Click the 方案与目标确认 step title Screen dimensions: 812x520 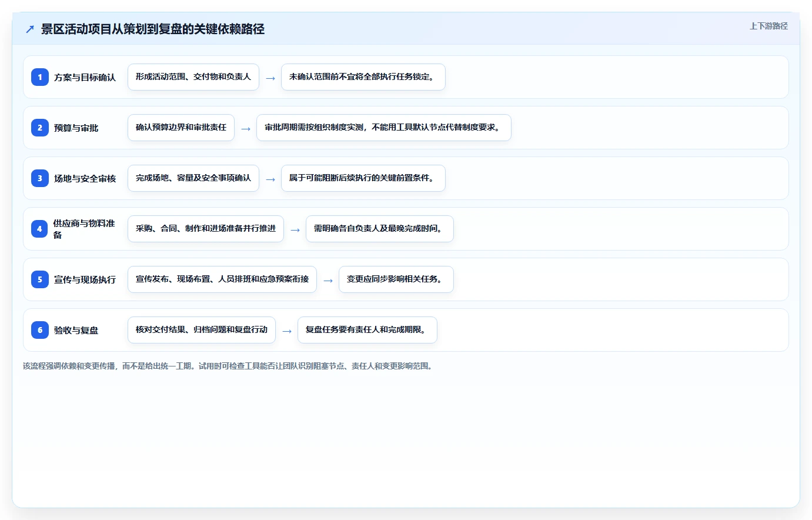[x=85, y=77]
